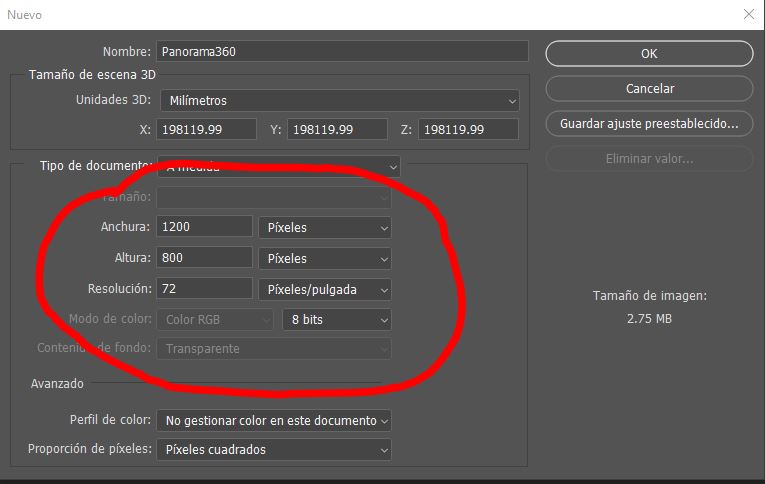Open the 8 bits depth dropdown

(337, 320)
